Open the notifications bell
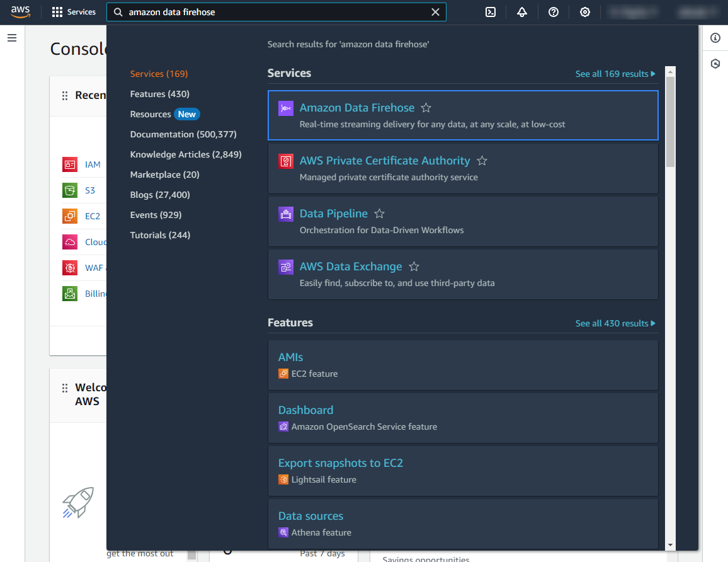Screen dimensions: 728x562 [x=522, y=12]
